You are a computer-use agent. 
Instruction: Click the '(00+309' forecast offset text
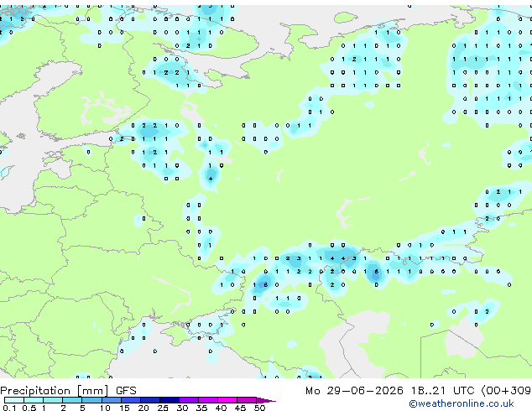506,391
